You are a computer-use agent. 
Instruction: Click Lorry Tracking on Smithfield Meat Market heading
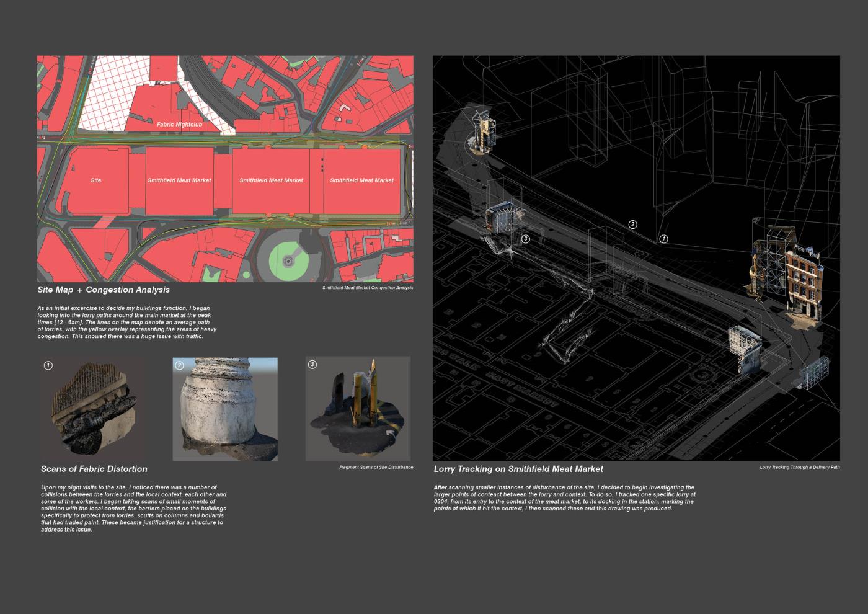(x=518, y=469)
